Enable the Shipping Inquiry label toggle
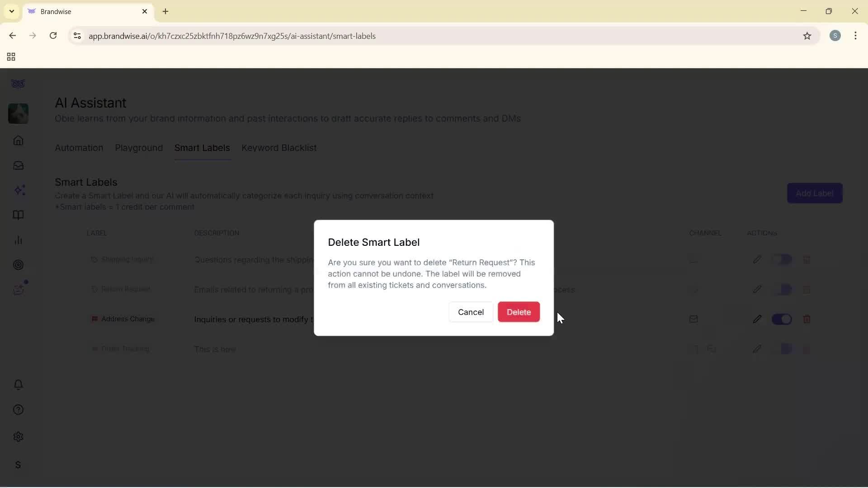Screen dimensions: 868x488 coord(783,259)
